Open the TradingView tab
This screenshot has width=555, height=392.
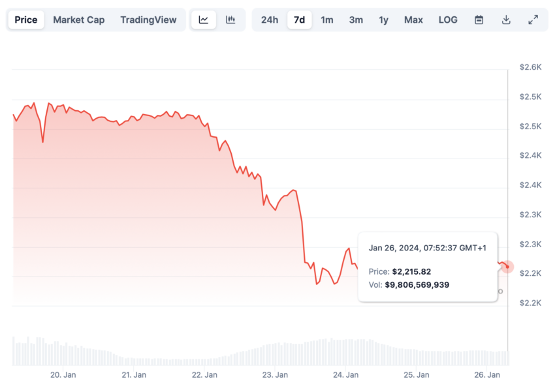(148, 20)
